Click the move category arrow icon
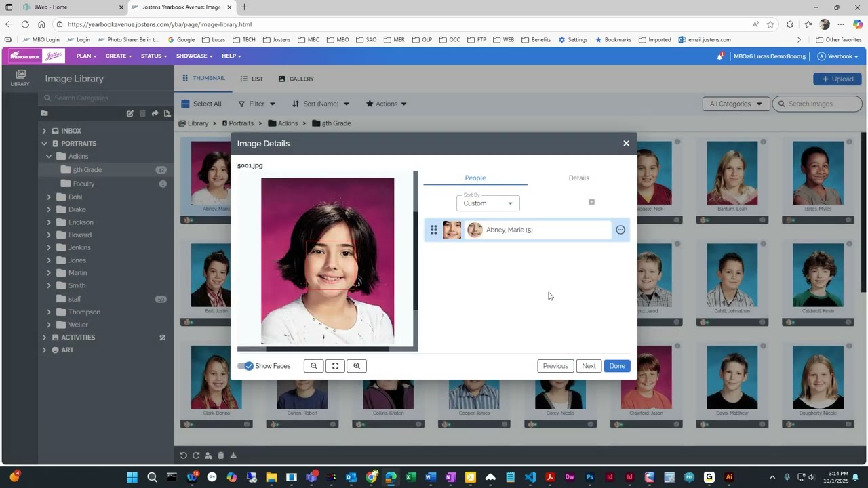 tap(155, 113)
